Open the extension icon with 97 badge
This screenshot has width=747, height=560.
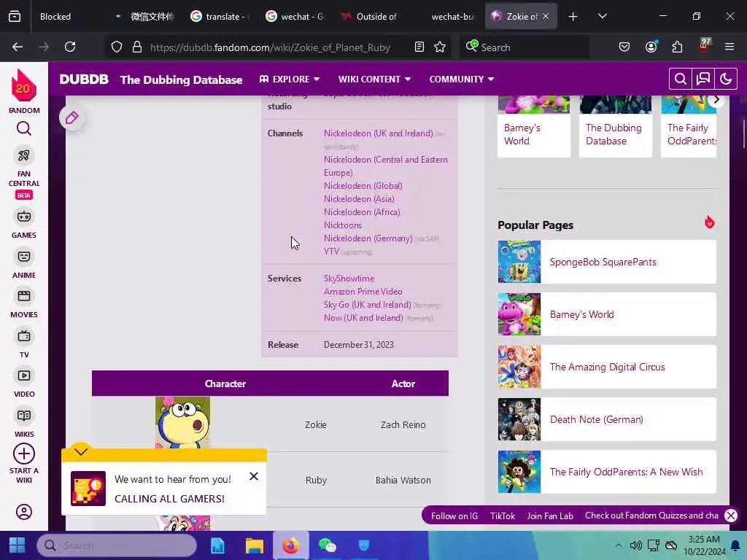[704, 45]
